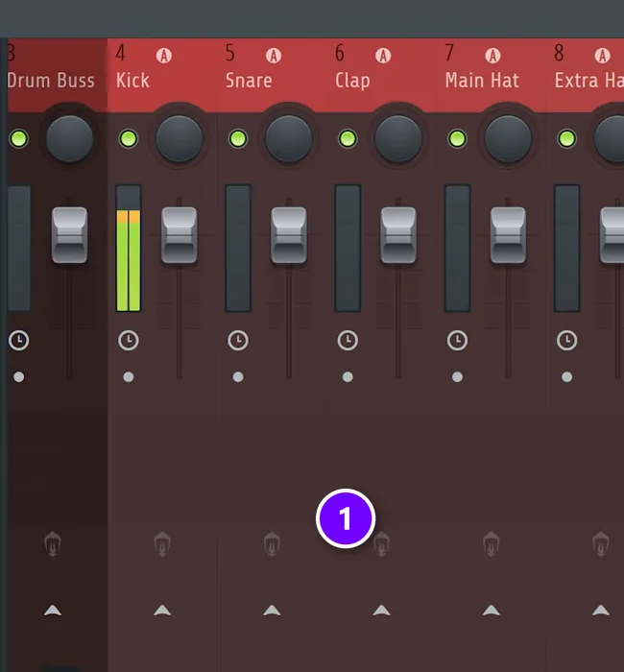
Task: Open Clap track latency clock icon
Action: (348, 340)
